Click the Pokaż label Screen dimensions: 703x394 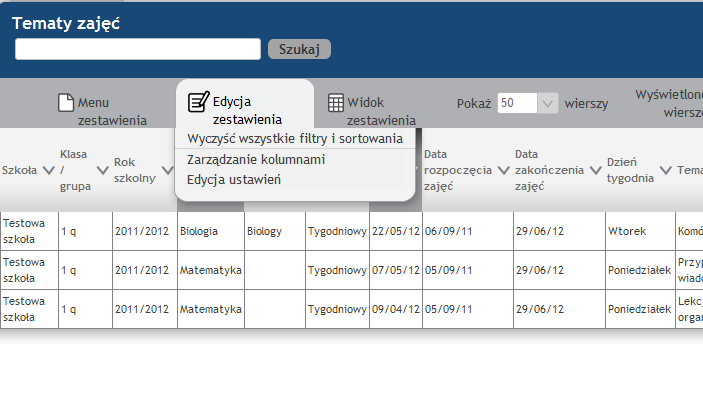coord(474,104)
